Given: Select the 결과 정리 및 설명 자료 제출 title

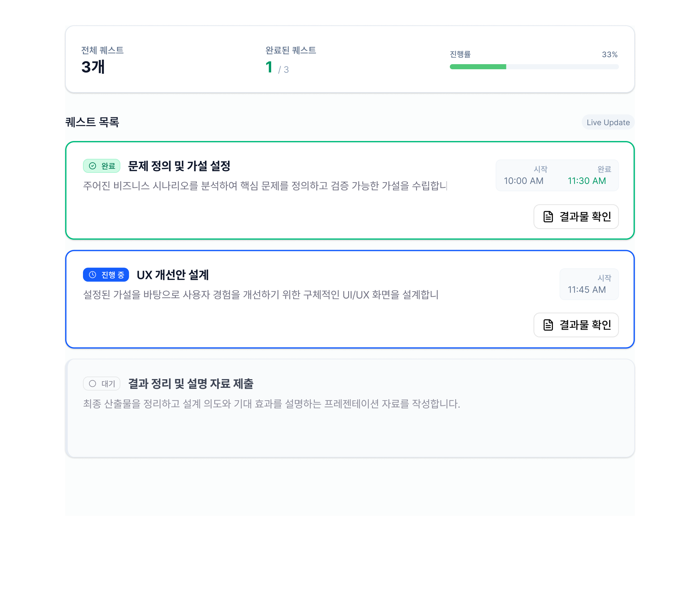Looking at the screenshot, I should pyautogui.click(x=190, y=384).
